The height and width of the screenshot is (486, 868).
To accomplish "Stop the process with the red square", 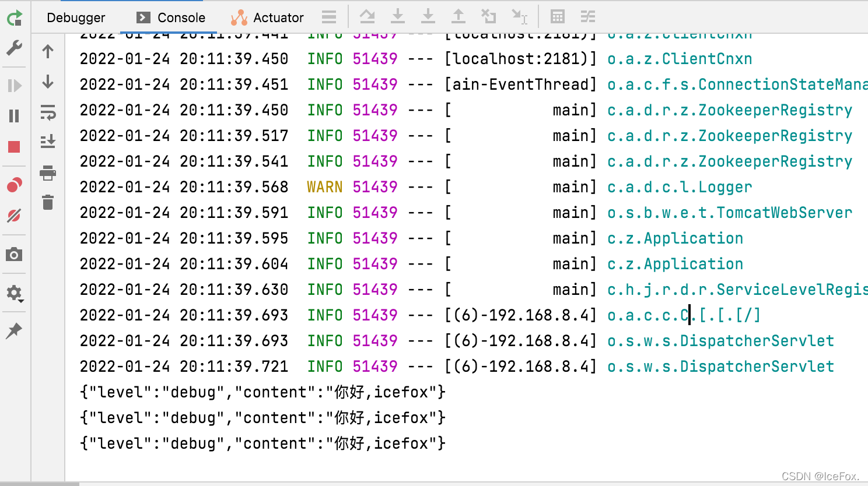I will (14, 147).
